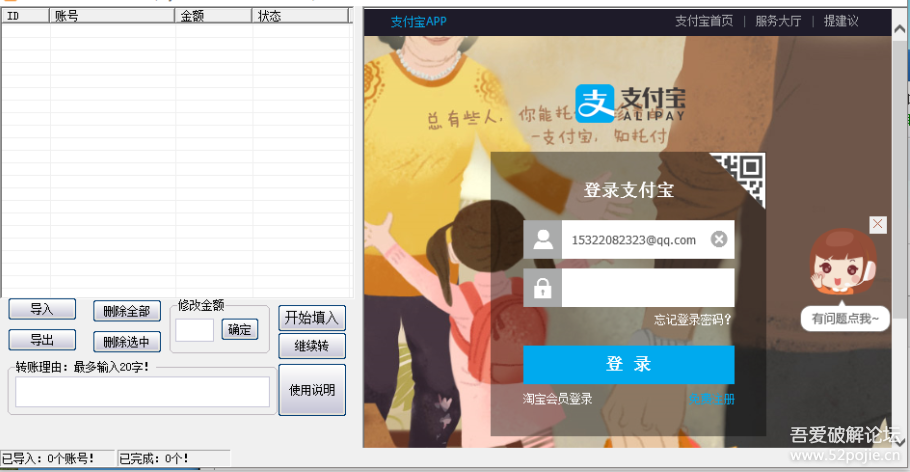Screen dimensions: 910x472
Task: Click the 免费注册 link
Action: (712, 399)
